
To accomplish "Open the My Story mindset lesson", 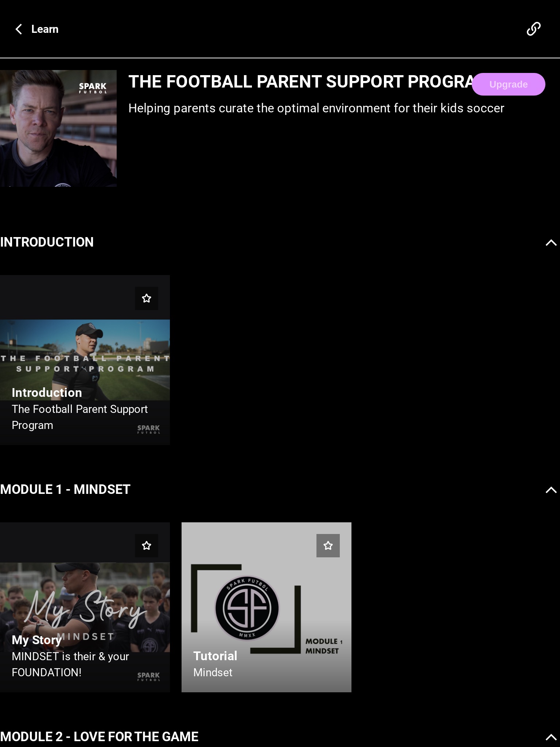I will point(85,607).
